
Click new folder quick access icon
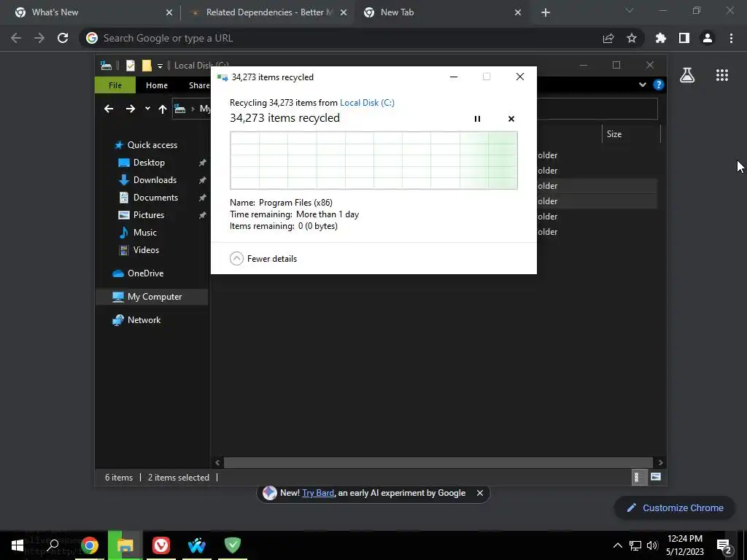[x=147, y=65]
